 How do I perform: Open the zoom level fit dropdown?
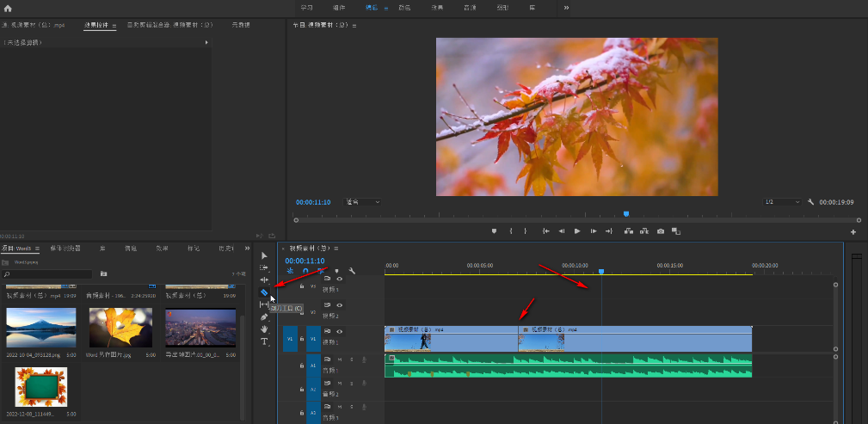363,202
